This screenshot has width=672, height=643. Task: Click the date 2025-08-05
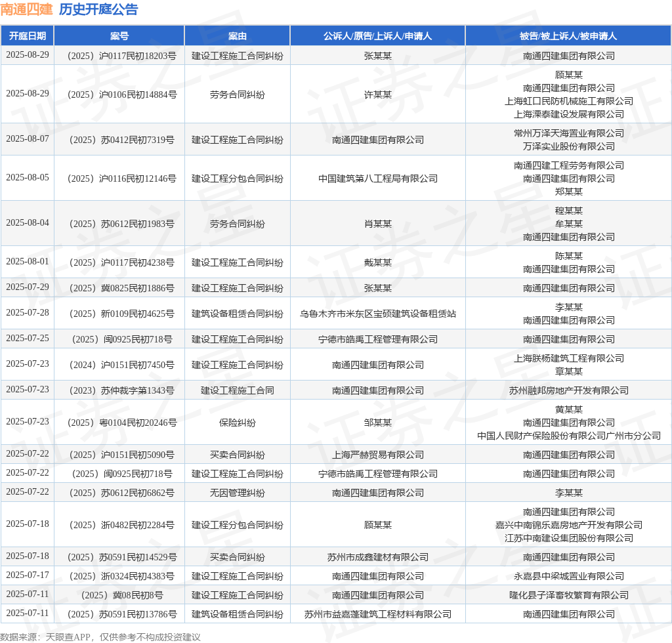point(28,177)
